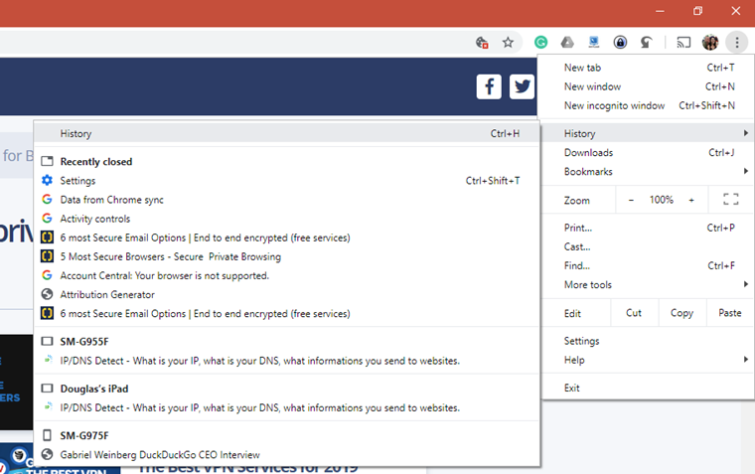755x474 pixels.
Task: Click Copy in the Edit row
Action: [682, 313]
